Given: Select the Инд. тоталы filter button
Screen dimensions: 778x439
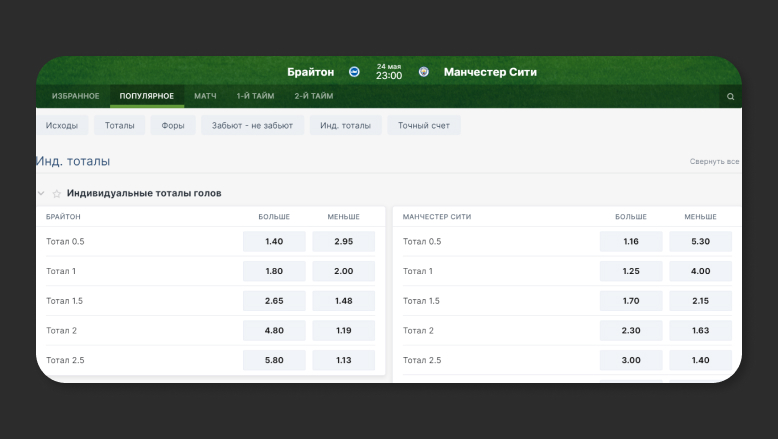Looking at the screenshot, I should [x=345, y=125].
